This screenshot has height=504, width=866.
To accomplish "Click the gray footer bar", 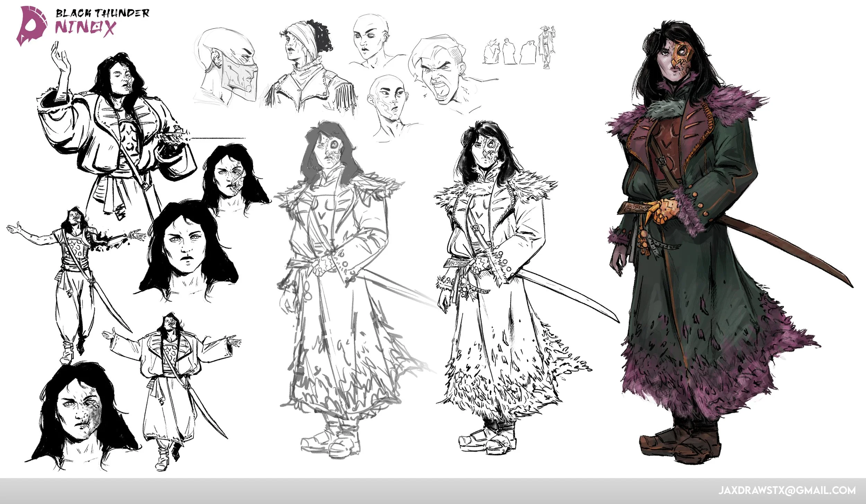I will pos(346,491).
